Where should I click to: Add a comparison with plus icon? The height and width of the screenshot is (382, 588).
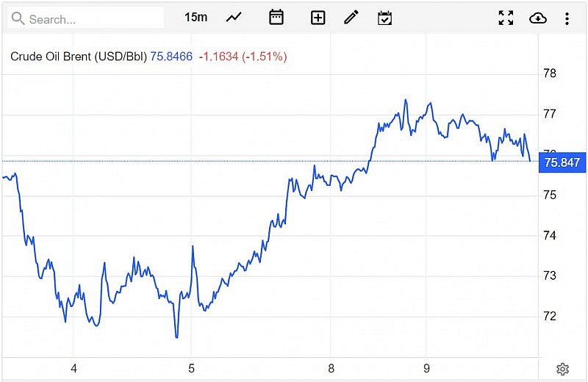[318, 18]
